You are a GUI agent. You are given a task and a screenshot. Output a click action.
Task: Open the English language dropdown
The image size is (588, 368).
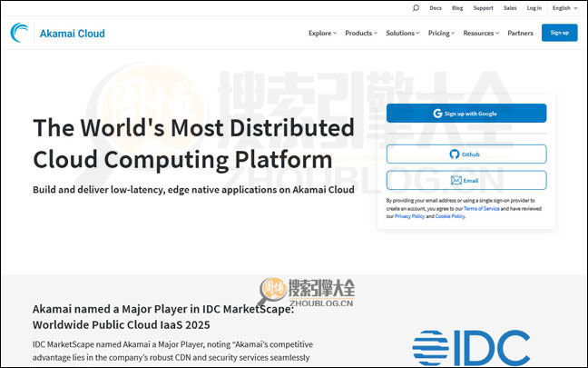(x=564, y=8)
